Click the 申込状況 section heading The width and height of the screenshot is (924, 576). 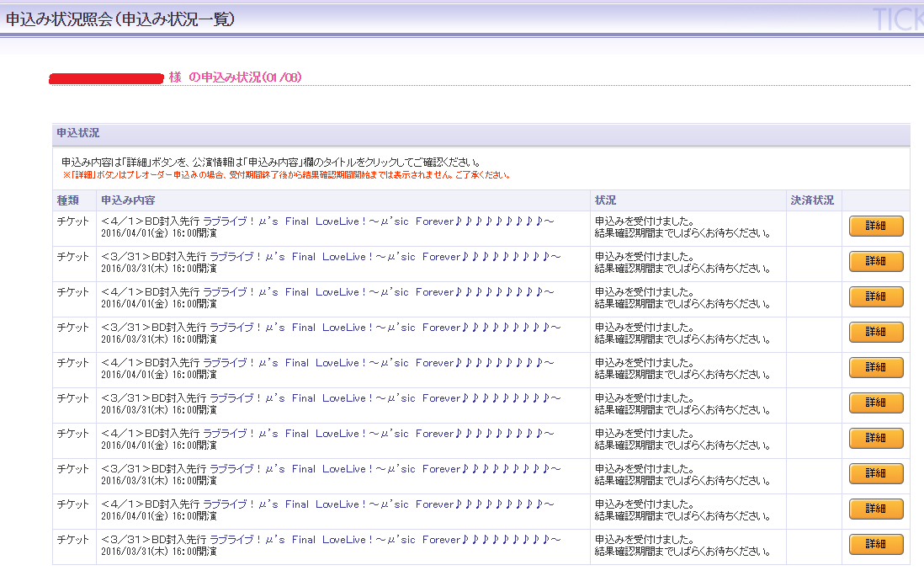coord(77,133)
